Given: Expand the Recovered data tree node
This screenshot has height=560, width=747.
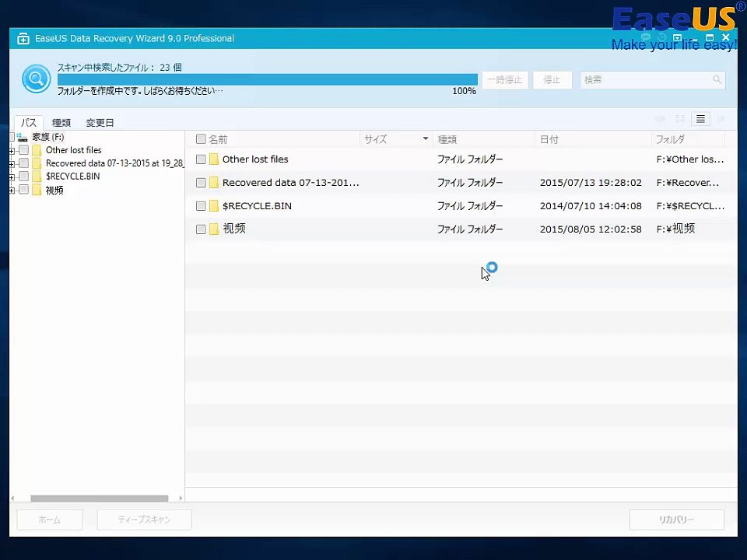Looking at the screenshot, I should click(12, 164).
